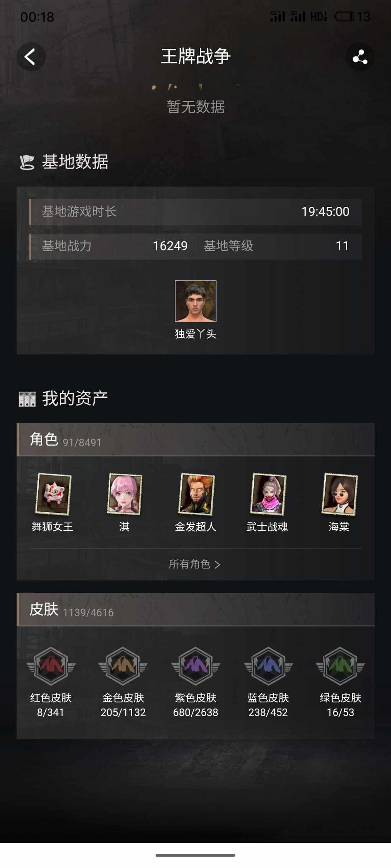Select the 武士战魂 character portrait
The image size is (391, 868).
point(268,494)
